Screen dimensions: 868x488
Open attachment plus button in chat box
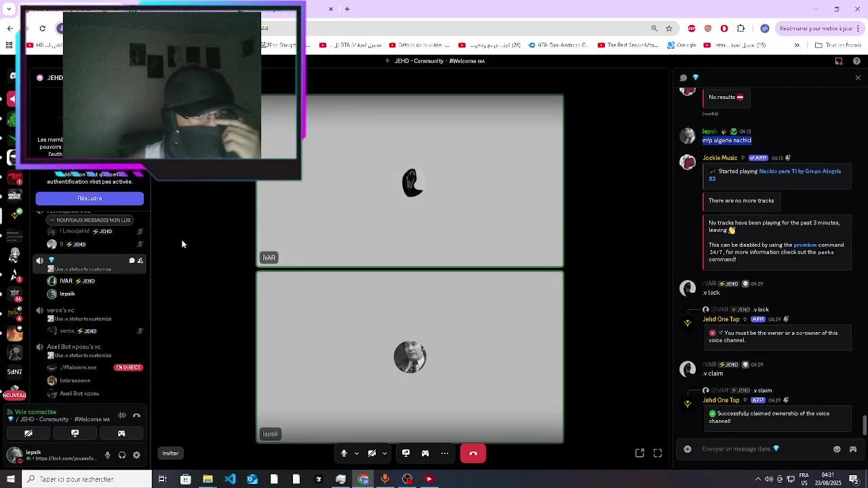(x=688, y=449)
